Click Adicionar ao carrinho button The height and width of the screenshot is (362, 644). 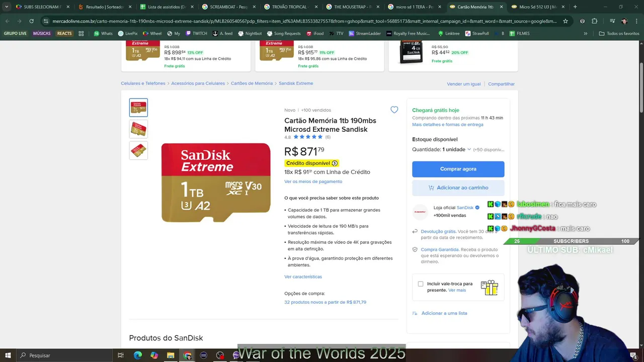coord(458,188)
